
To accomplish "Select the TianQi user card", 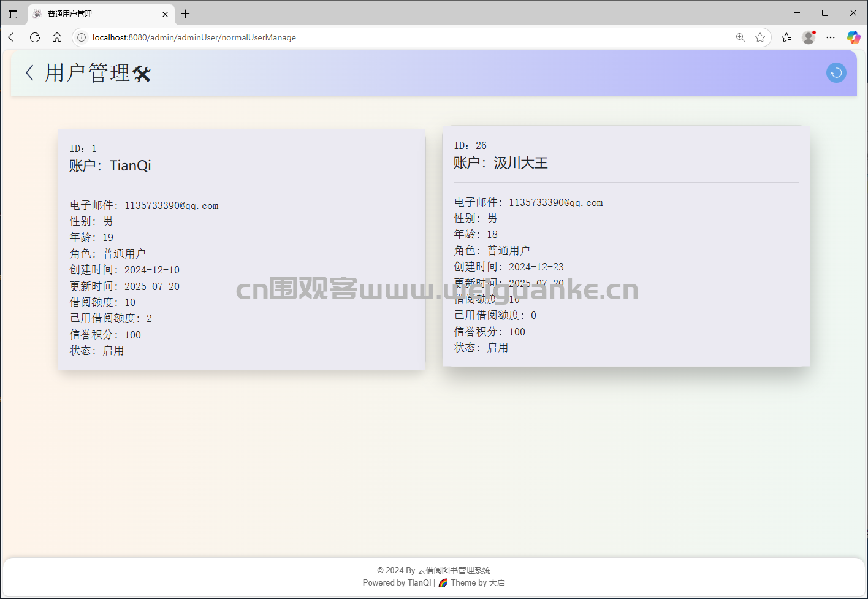I will point(242,248).
